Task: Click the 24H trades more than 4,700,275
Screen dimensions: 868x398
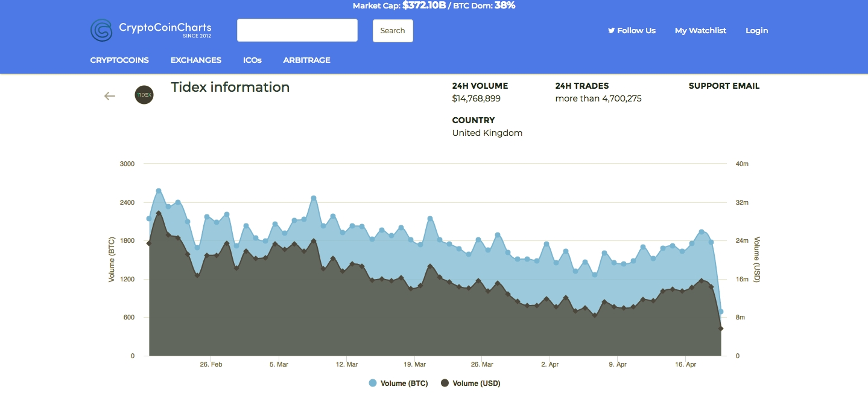Action: [x=598, y=98]
